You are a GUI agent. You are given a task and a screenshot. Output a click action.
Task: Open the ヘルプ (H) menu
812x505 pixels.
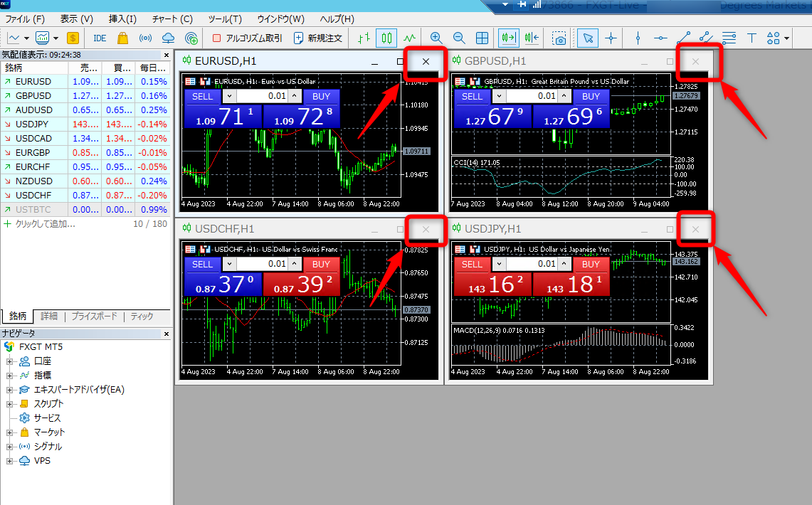coord(337,19)
